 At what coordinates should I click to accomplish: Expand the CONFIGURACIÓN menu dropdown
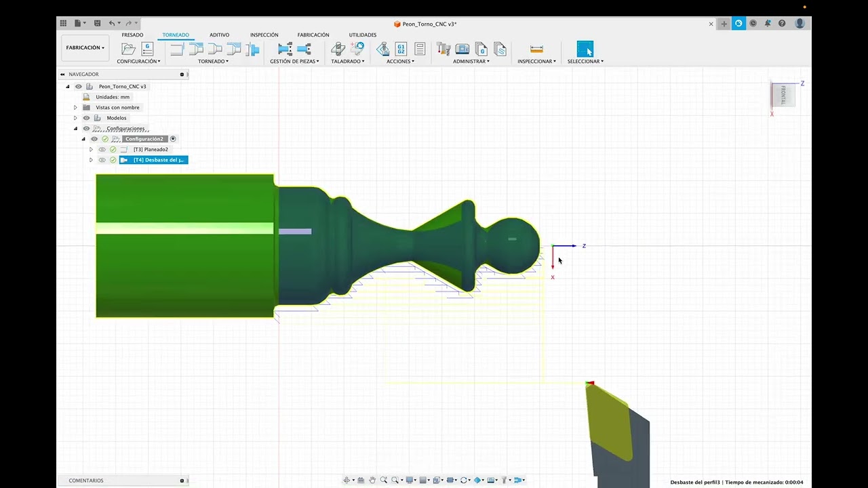(x=138, y=61)
